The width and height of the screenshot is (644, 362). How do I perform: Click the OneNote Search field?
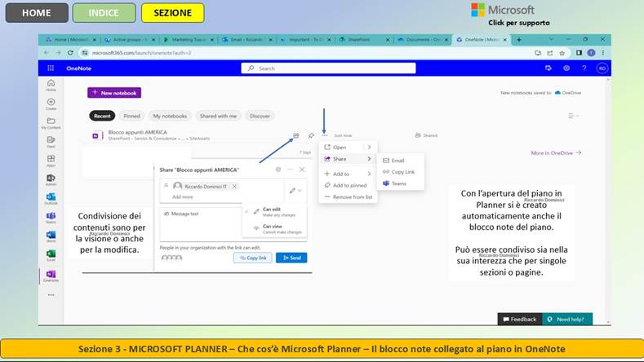(x=328, y=68)
